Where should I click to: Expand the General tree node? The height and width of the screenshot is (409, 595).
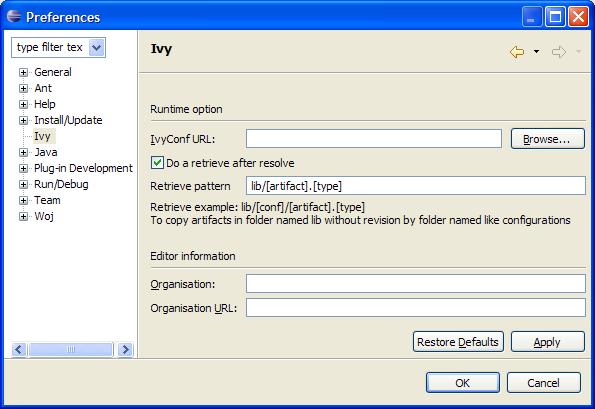[24, 72]
